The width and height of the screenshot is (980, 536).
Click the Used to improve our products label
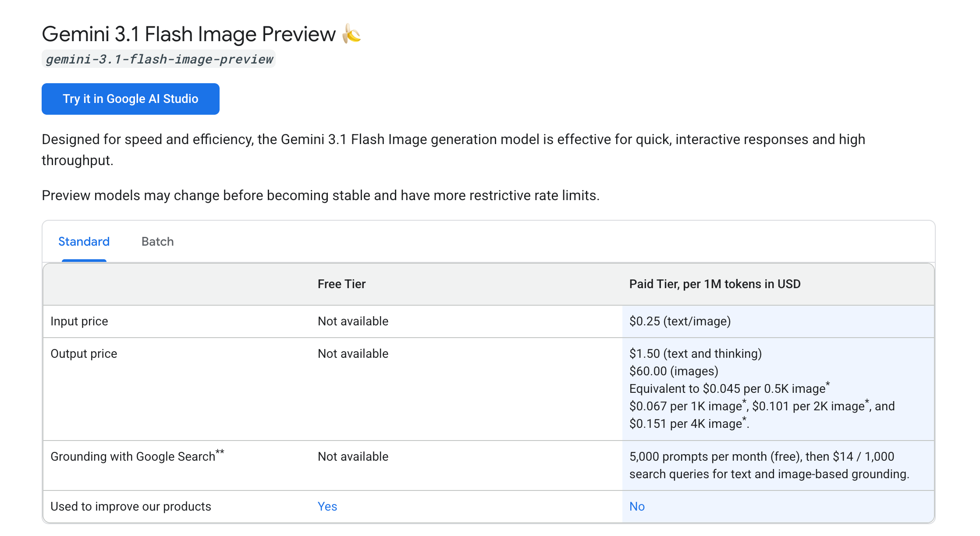[x=131, y=507]
